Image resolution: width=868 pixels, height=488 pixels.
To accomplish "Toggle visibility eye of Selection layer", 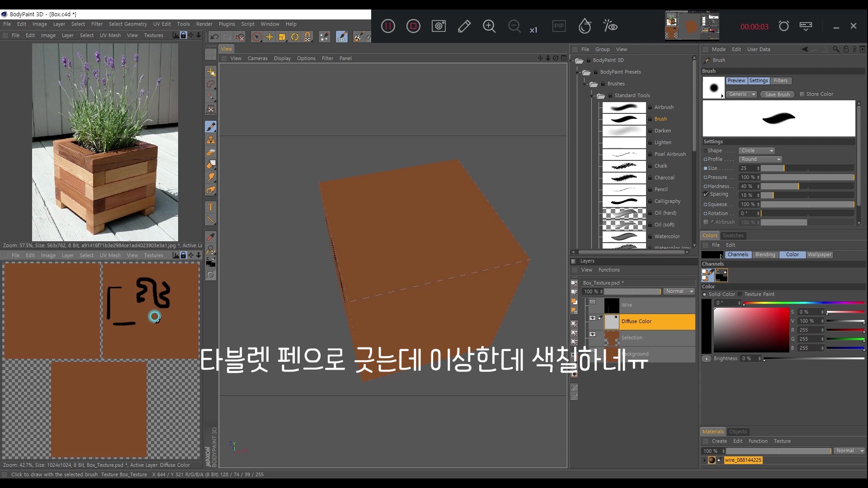I will (x=592, y=334).
